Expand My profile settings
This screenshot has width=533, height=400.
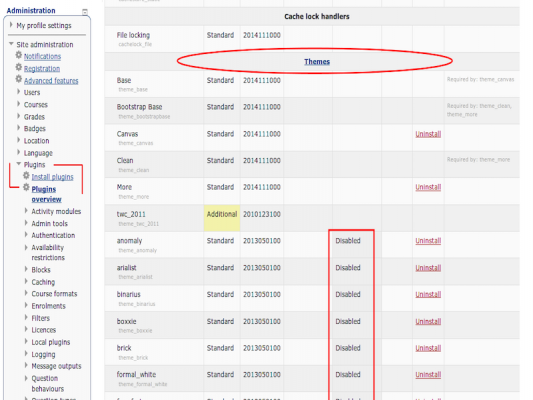[11, 25]
